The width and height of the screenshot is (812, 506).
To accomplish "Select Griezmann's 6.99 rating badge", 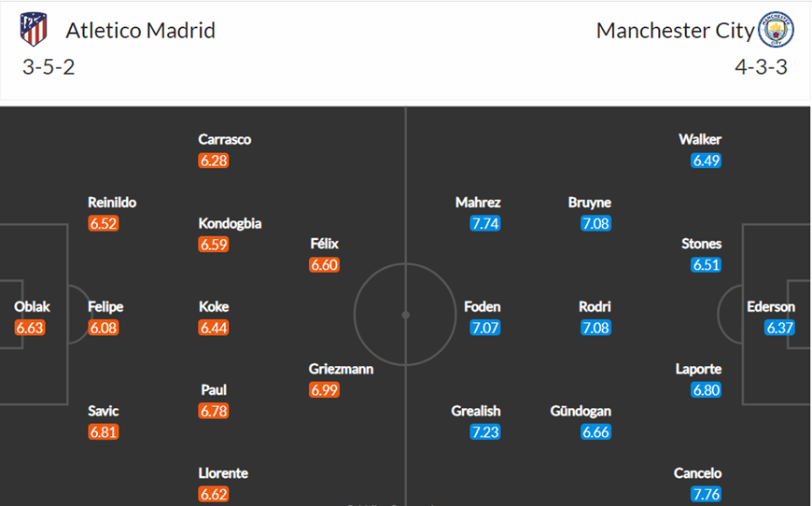I will click(324, 390).
